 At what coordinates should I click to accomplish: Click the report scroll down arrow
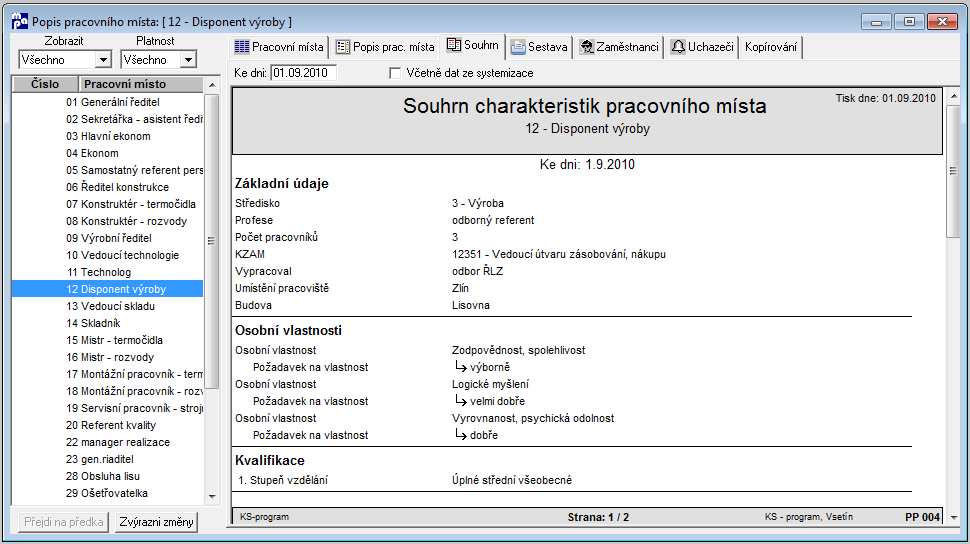tap(953, 517)
